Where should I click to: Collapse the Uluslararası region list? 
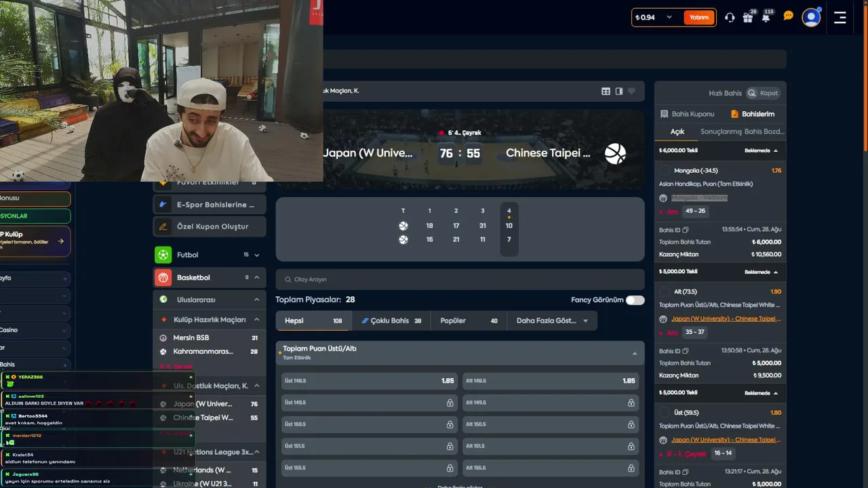[257, 300]
